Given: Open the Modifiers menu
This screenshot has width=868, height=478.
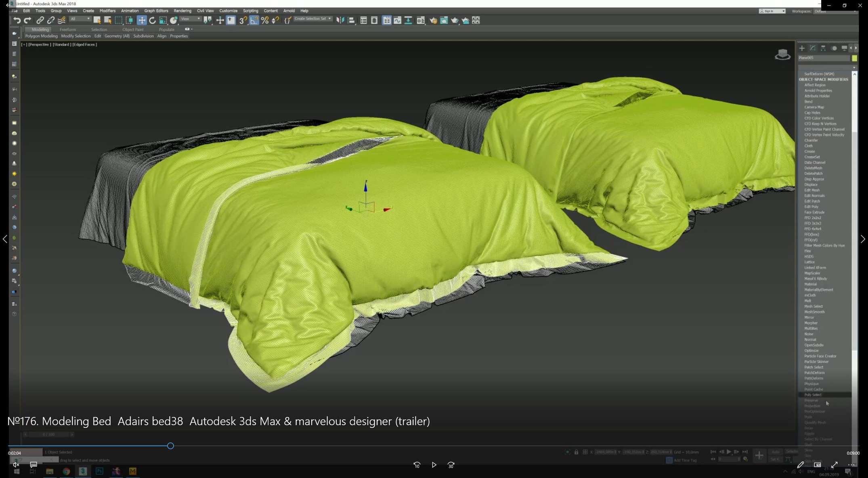Looking at the screenshot, I should (x=107, y=11).
